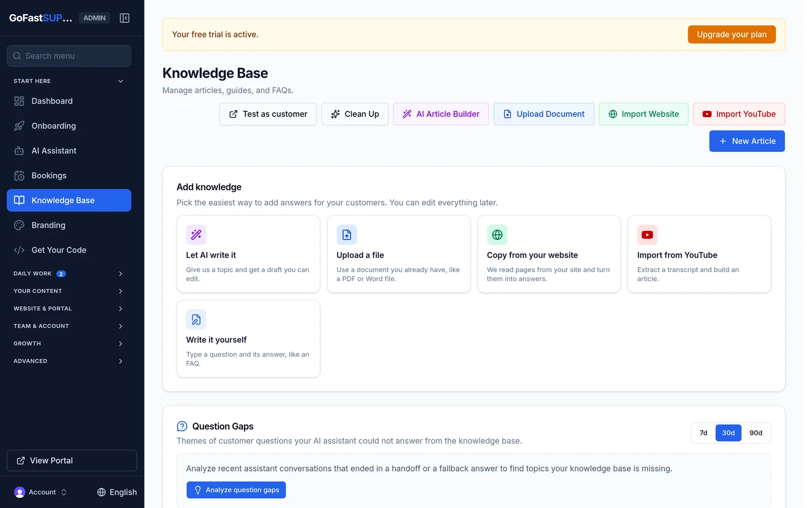Click the Bookings calendar icon
This screenshot has height=508, width=812.
[x=19, y=176]
